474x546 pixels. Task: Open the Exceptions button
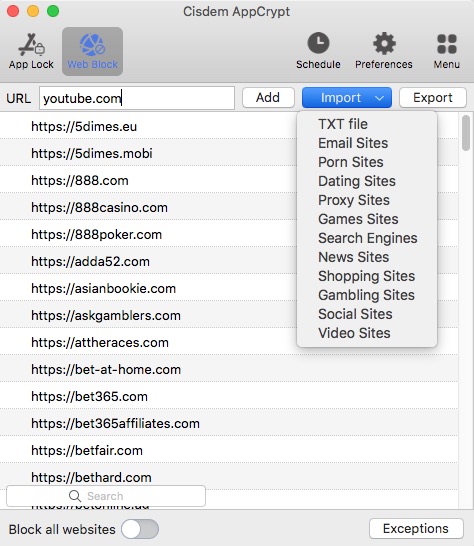(416, 529)
